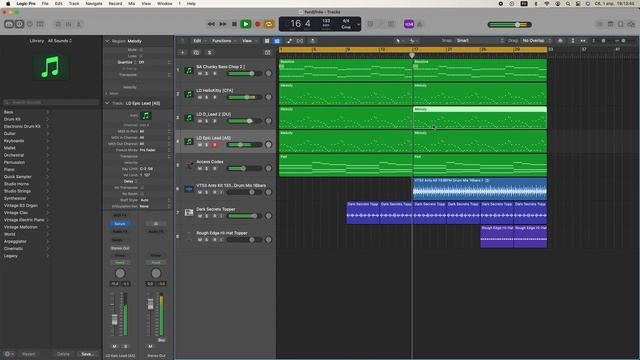
Task: Click the Dark Secrets Topper track icon
Action: [189, 212]
